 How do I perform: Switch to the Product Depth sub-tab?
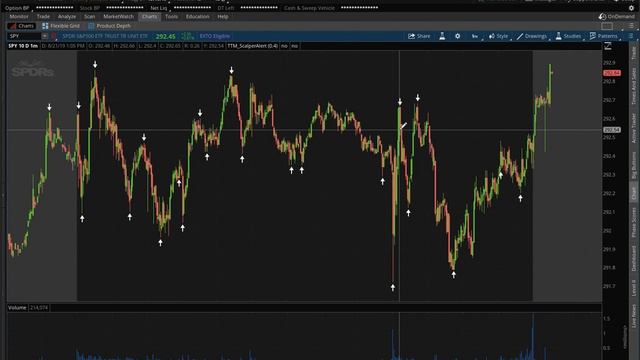click(109, 26)
